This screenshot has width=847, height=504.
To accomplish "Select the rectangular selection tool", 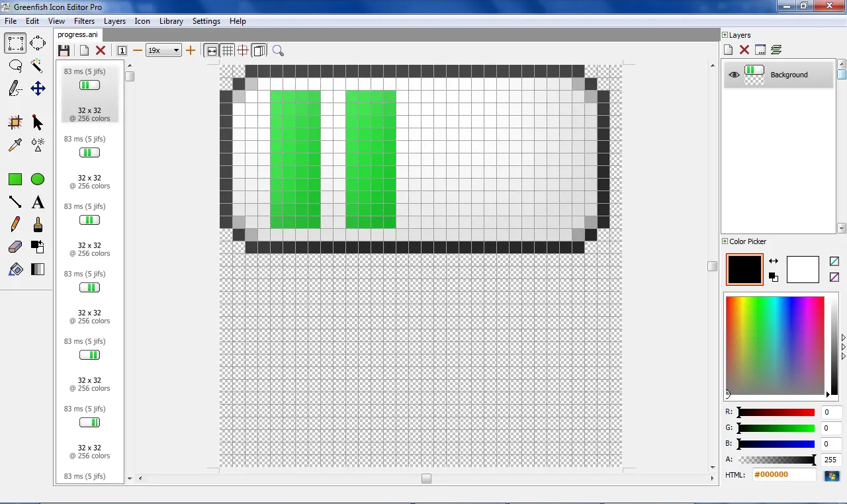I will pos(16,43).
